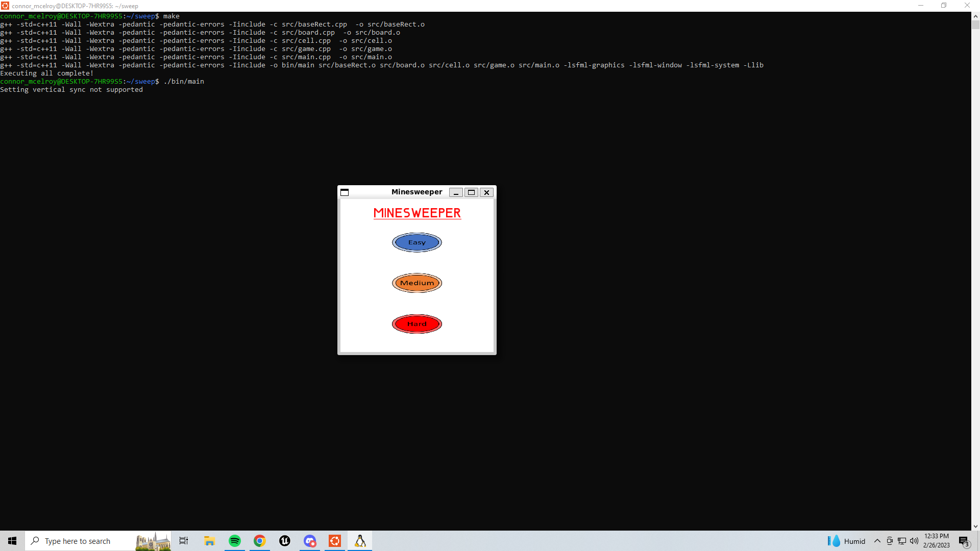Click the MINESWEEPER title text

tap(417, 213)
